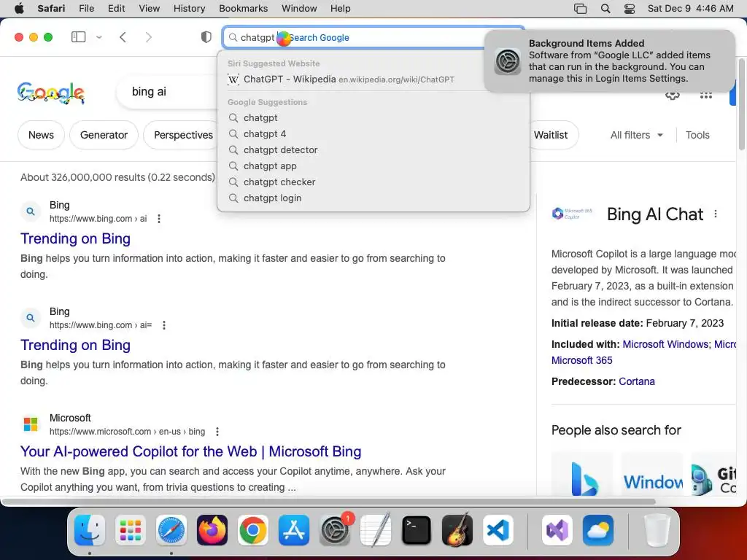Expand the All filters dropdown
Viewport: 747px width, 560px height.
pyautogui.click(x=636, y=135)
